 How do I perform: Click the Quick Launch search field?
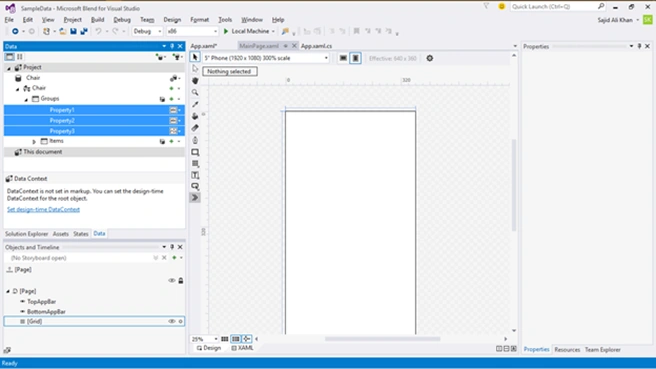click(x=558, y=6)
